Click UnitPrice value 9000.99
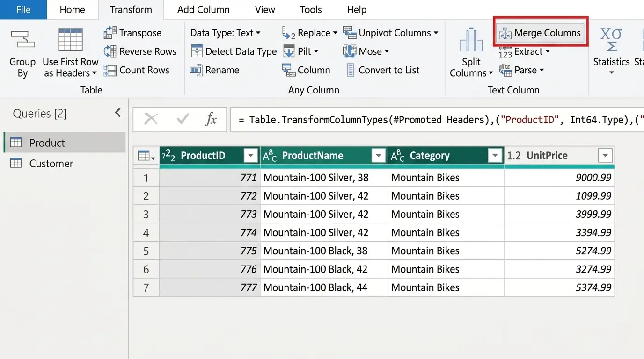The image size is (644, 359). pos(559,178)
